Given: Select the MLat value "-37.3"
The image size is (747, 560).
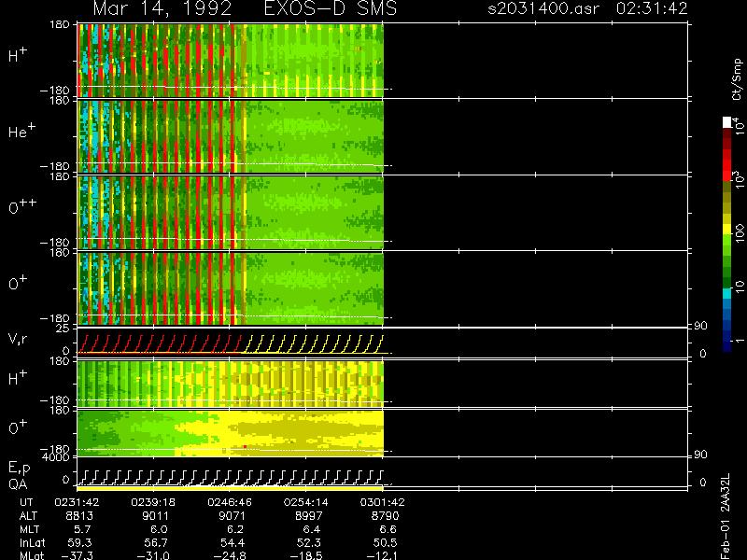Looking at the screenshot, I should pos(78,555).
